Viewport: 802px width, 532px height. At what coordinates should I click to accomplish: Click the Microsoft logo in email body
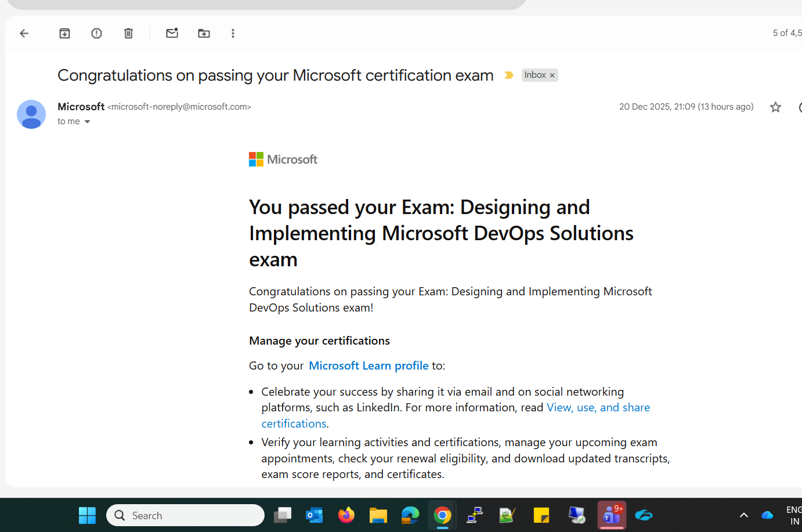click(283, 160)
